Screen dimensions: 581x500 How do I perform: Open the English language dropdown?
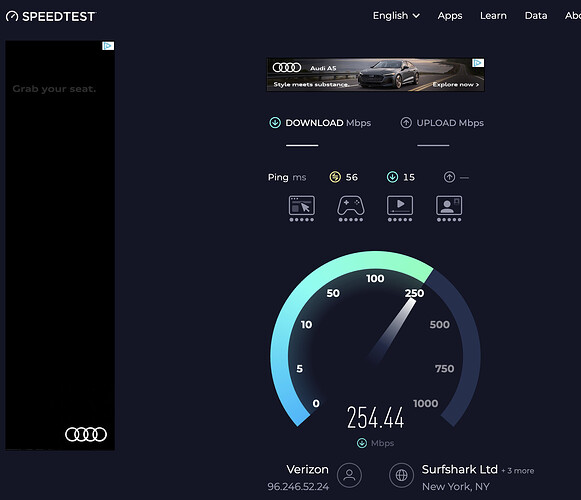396,16
